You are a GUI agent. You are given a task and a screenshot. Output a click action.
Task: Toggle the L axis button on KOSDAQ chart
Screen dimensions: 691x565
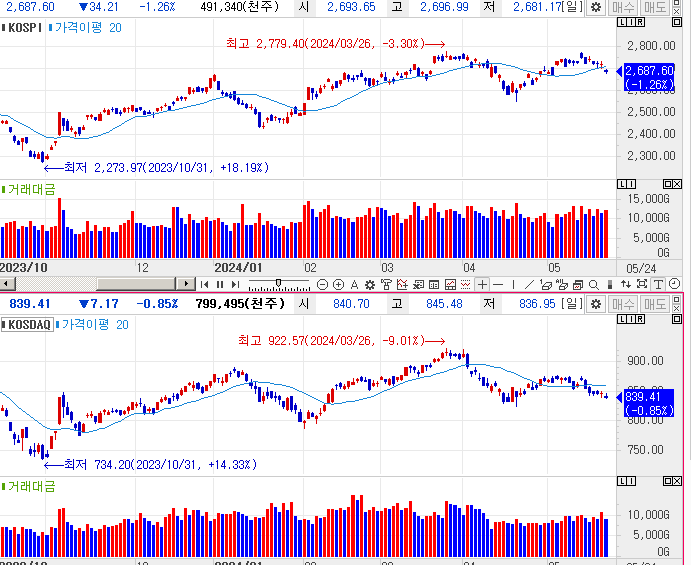tap(622, 319)
